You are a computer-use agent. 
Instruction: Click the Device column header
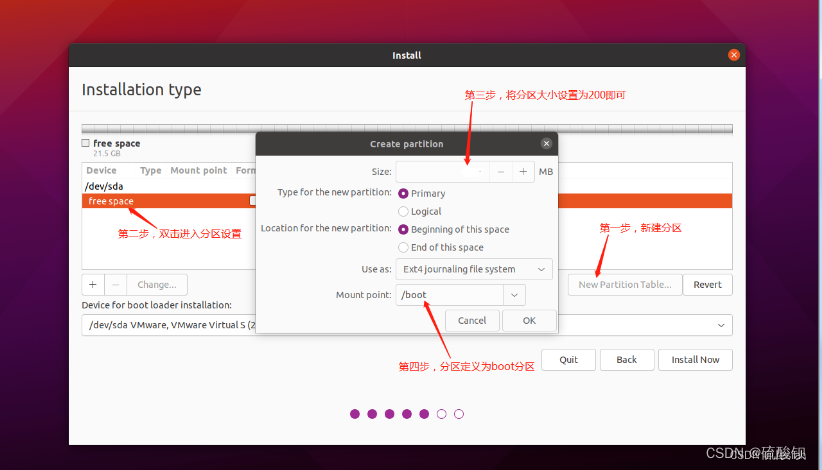click(101, 170)
